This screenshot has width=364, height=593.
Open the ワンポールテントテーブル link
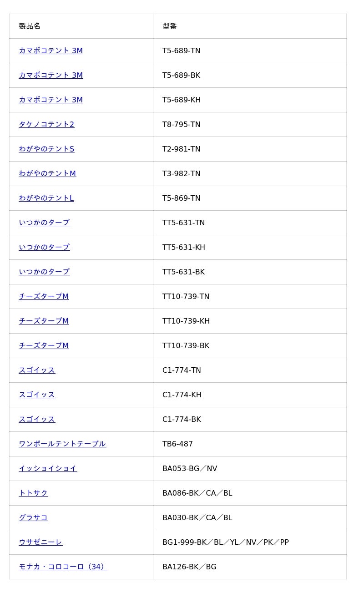pyautogui.click(x=62, y=444)
